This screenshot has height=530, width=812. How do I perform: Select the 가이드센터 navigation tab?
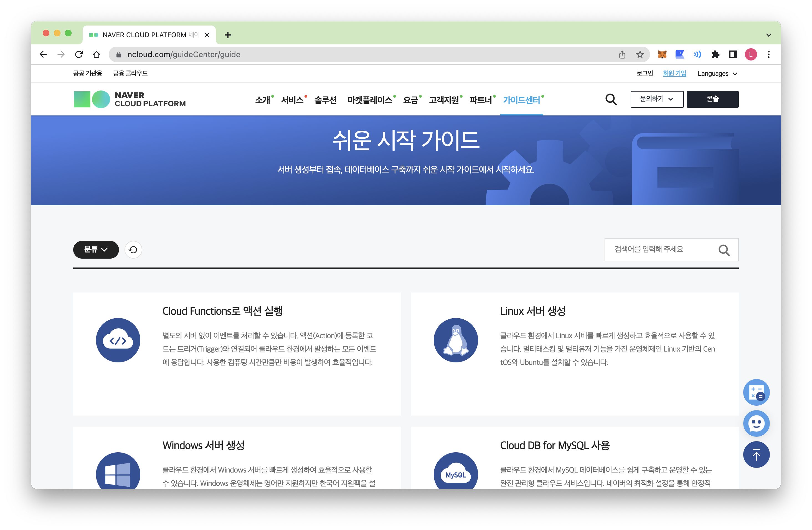(521, 100)
